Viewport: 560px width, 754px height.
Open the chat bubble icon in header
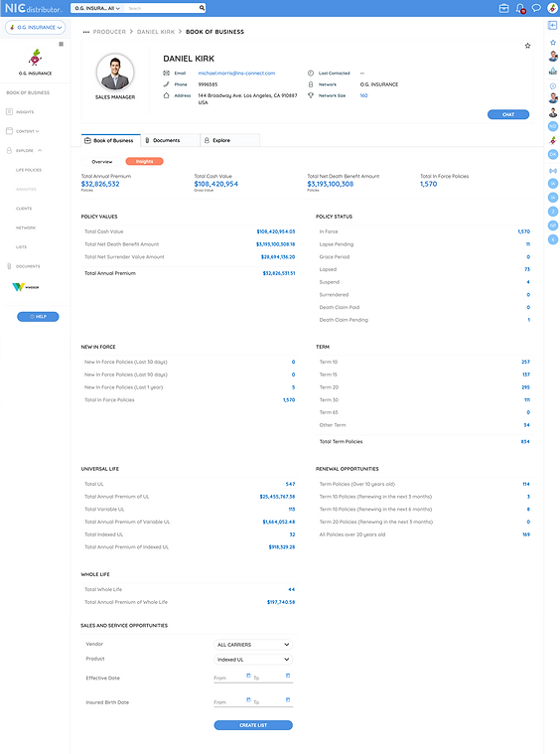pos(536,8)
